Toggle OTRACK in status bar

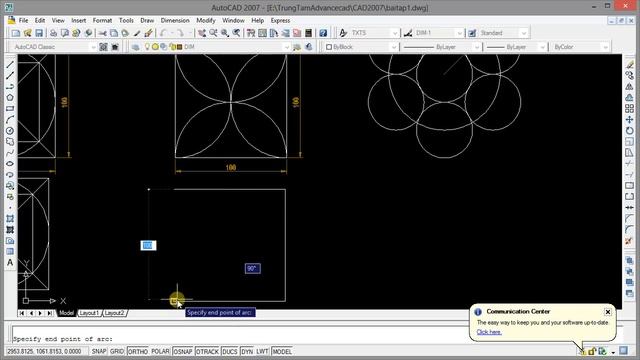207,351
